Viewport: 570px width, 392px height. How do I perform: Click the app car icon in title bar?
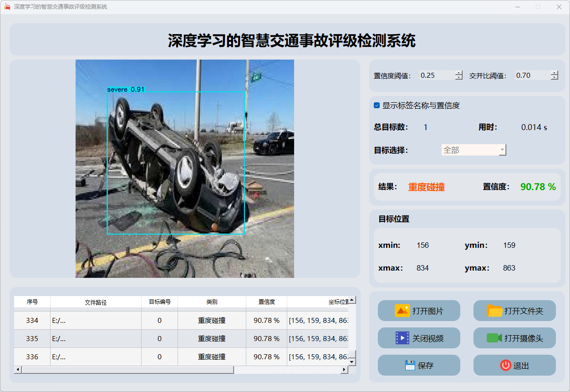coord(7,7)
